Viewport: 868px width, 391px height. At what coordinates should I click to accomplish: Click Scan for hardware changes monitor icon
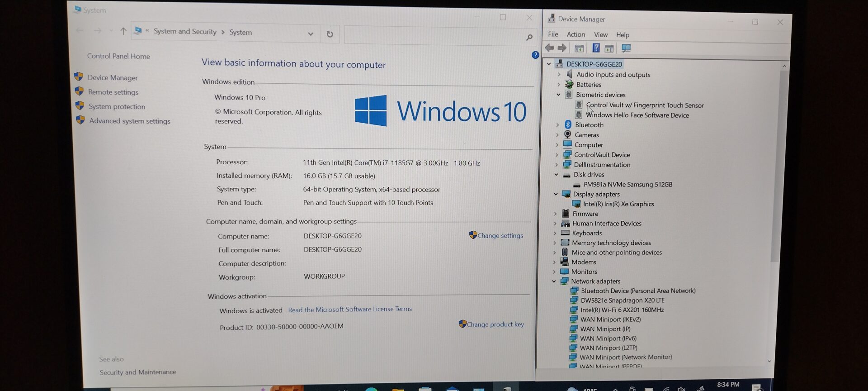[626, 48]
